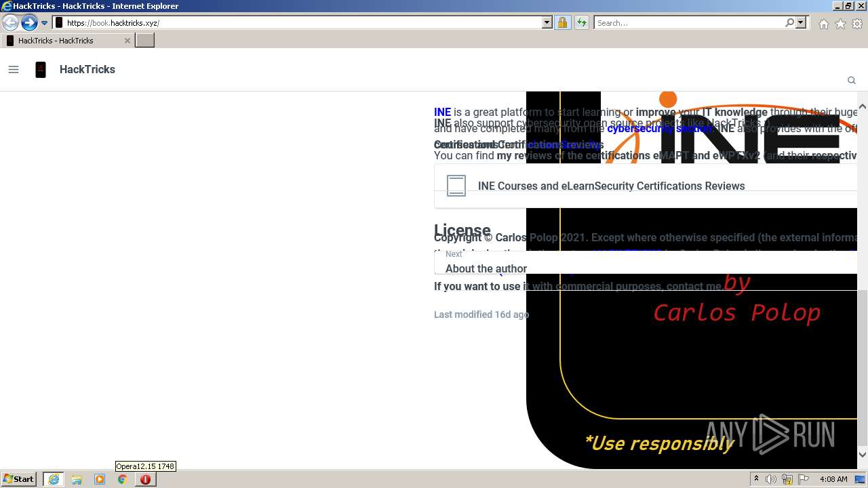Open the volume tray icon

pyautogui.click(x=771, y=479)
